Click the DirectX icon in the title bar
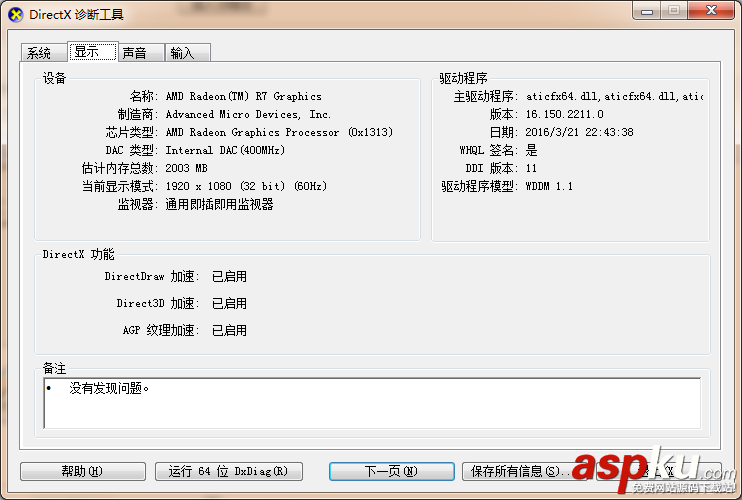This screenshot has width=742, height=500. tap(15, 15)
